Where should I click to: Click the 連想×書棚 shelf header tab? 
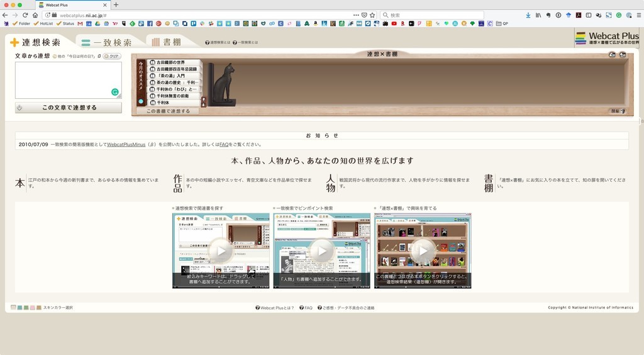click(382, 54)
